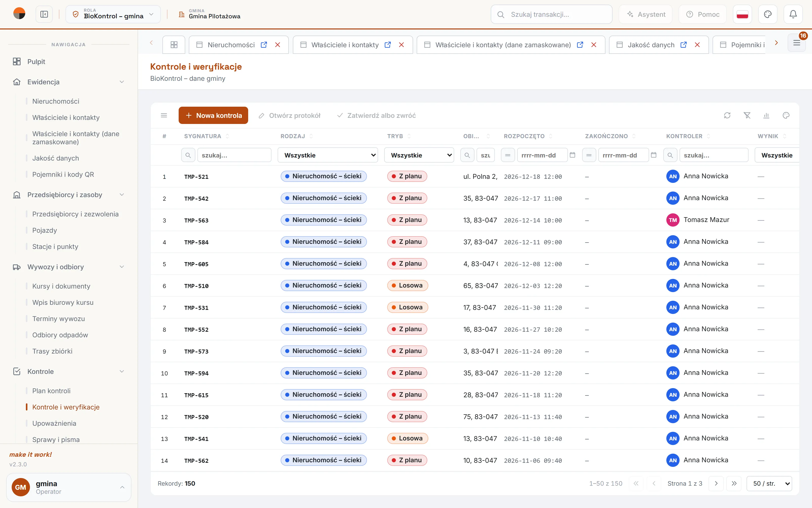Open the ROLA BioKontrol – gmina dropdown
Screen dimensions: 812x508
(x=113, y=14)
